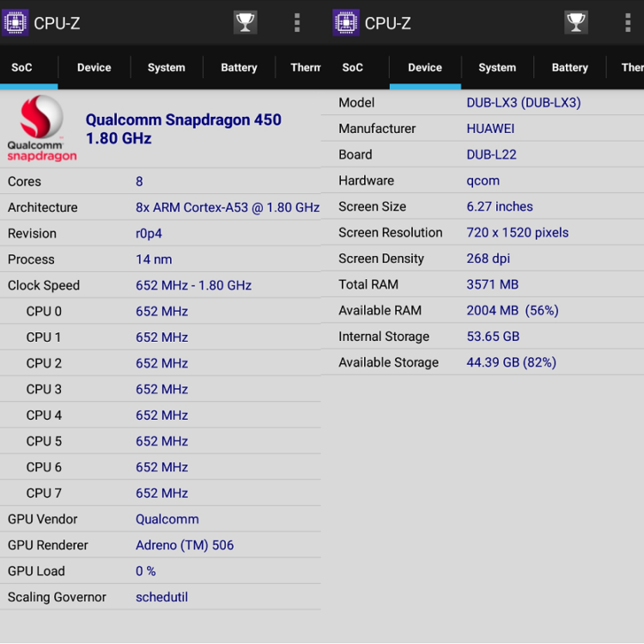Open the three-dot overflow menu on right screen
This screenshot has height=644, width=644.
coord(628,22)
